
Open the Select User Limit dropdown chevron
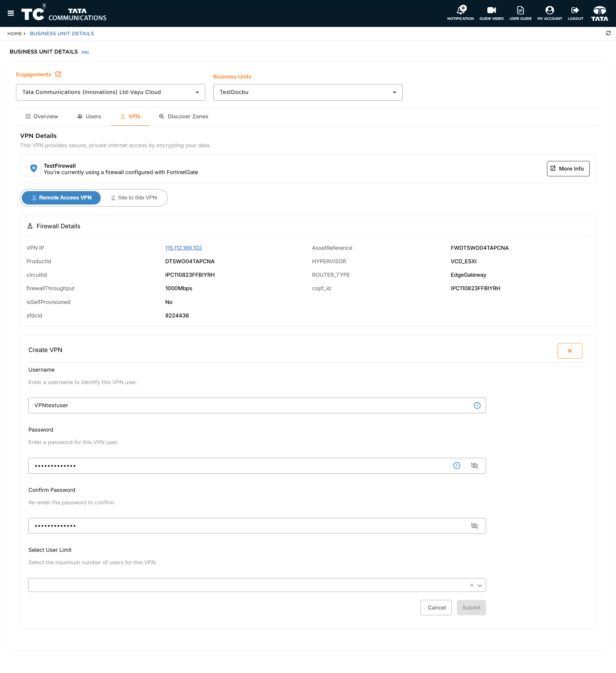(480, 585)
